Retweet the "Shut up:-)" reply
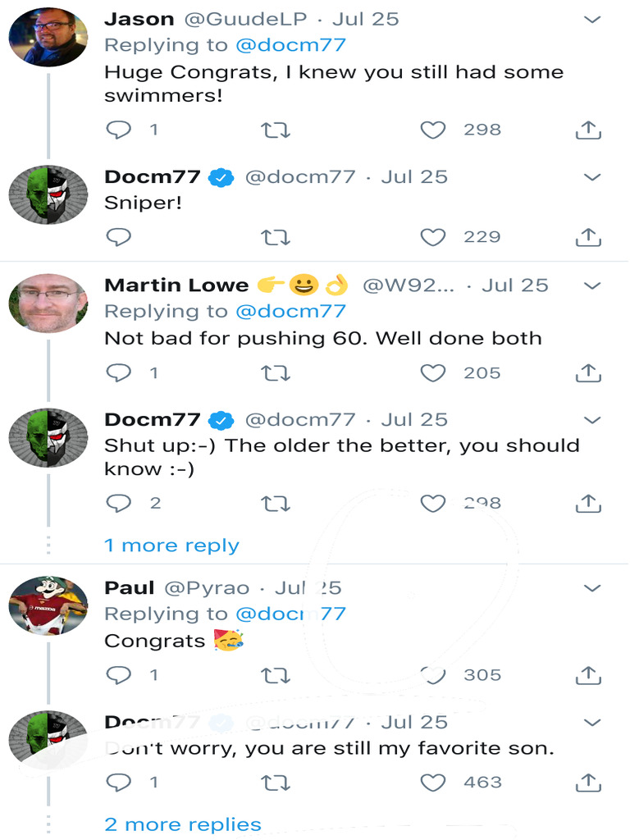The width and height of the screenshot is (630, 840). coord(275,504)
